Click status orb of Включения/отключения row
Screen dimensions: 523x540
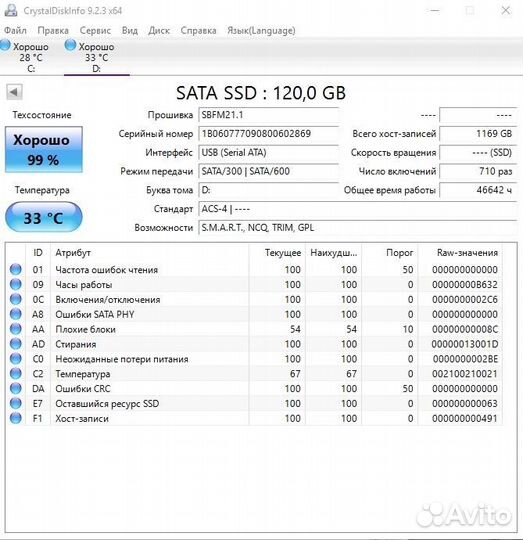point(15,299)
